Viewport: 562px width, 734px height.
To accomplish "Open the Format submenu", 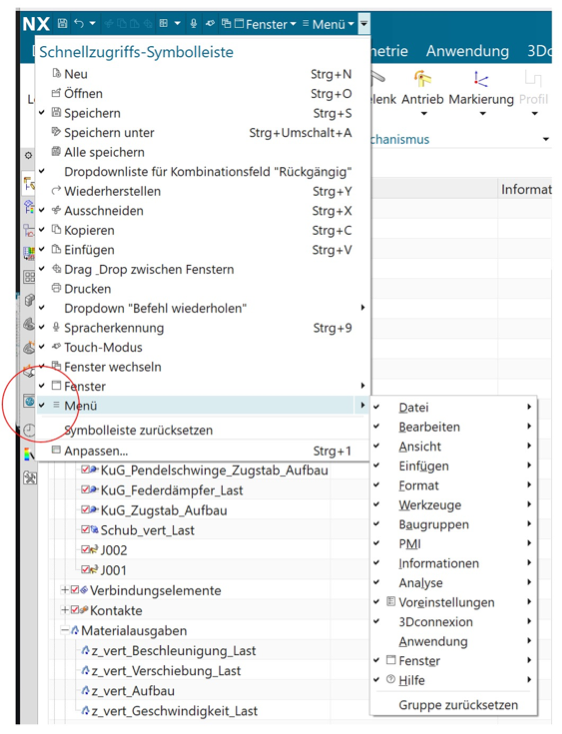I will pos(453,485).
